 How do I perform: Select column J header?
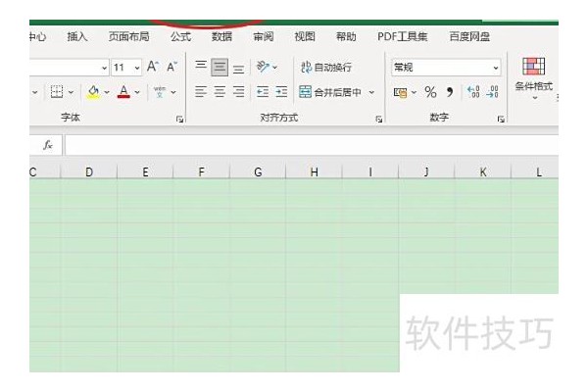426,171
